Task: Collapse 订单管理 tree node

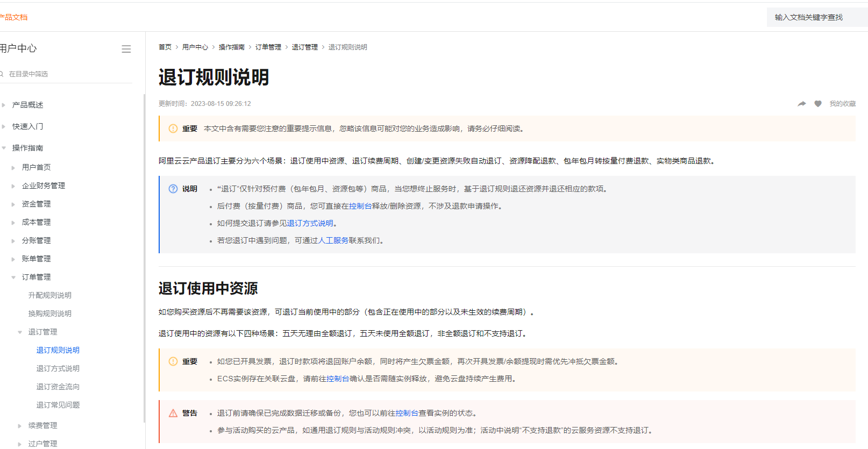Action: 13,277
